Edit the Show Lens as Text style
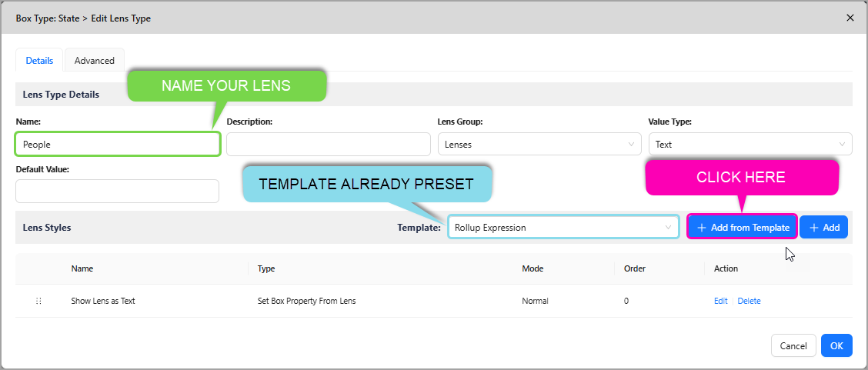This screenshot has width=868, height=370. tap(720, 301)
